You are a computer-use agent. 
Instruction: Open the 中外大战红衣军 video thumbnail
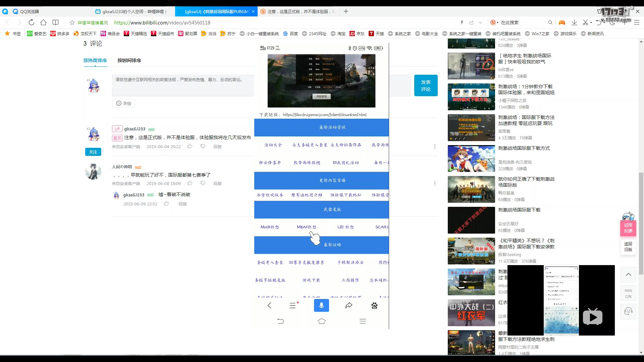[x=471, y=313]
